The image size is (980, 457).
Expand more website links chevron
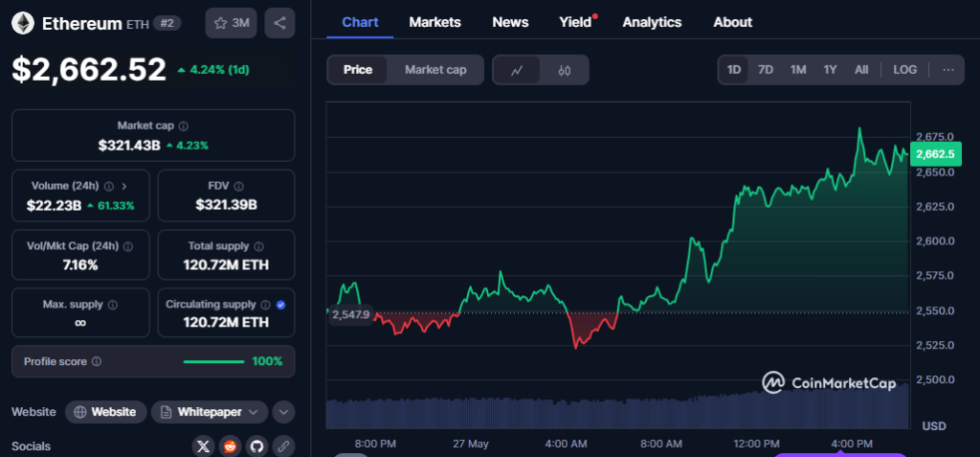(283, 412)
